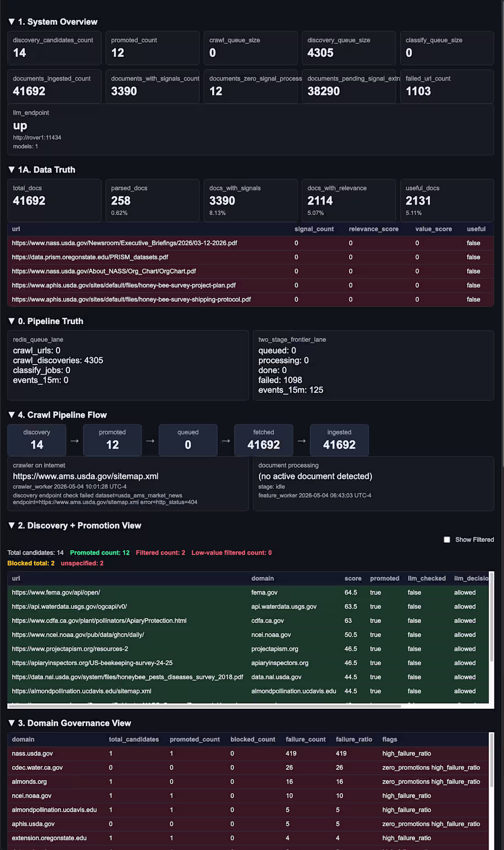This screenshot has width=504, height=850.
Task: Enable the Show Filtered checkbox
Action: [447, 540]
